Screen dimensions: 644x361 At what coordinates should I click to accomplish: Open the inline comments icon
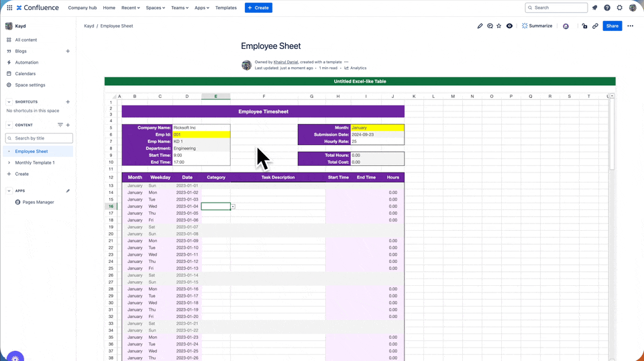pos(490,26)
